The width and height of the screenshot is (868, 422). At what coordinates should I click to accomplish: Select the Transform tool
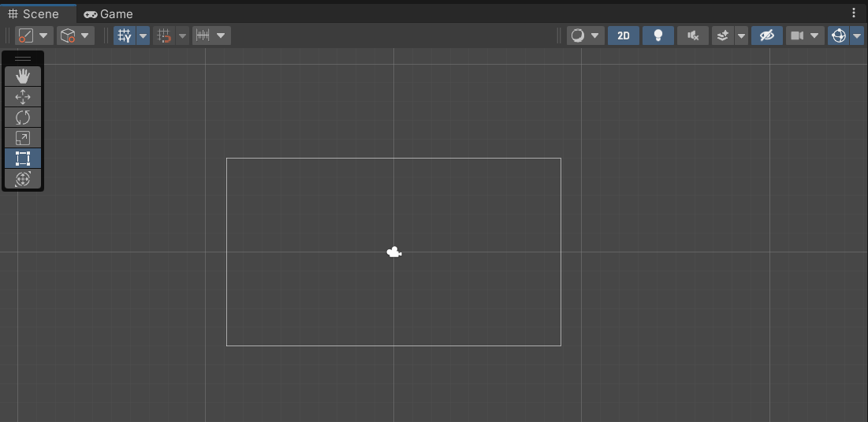point(23,179)
